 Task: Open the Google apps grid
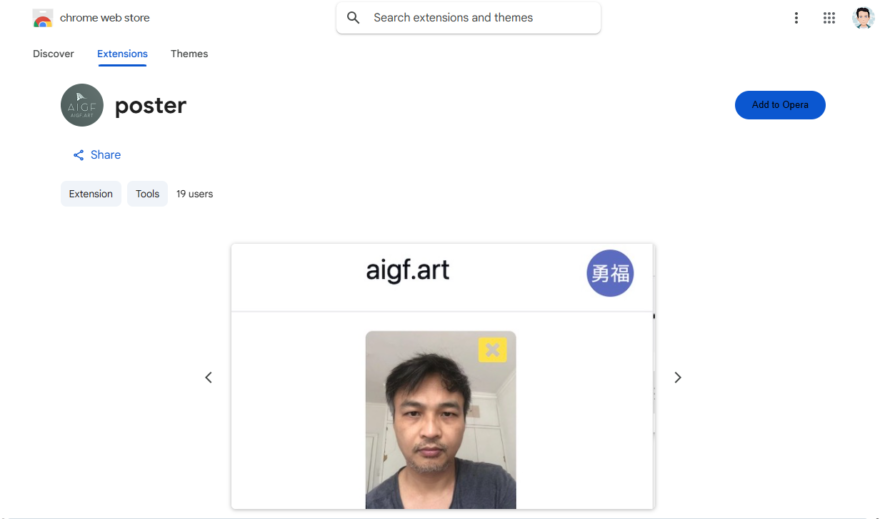pos(829,18)
